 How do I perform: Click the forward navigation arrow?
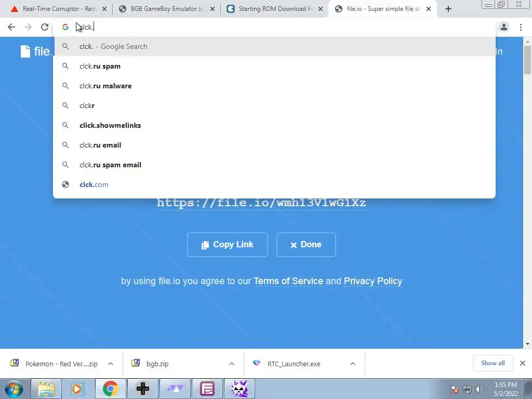(x=28, y=27)
